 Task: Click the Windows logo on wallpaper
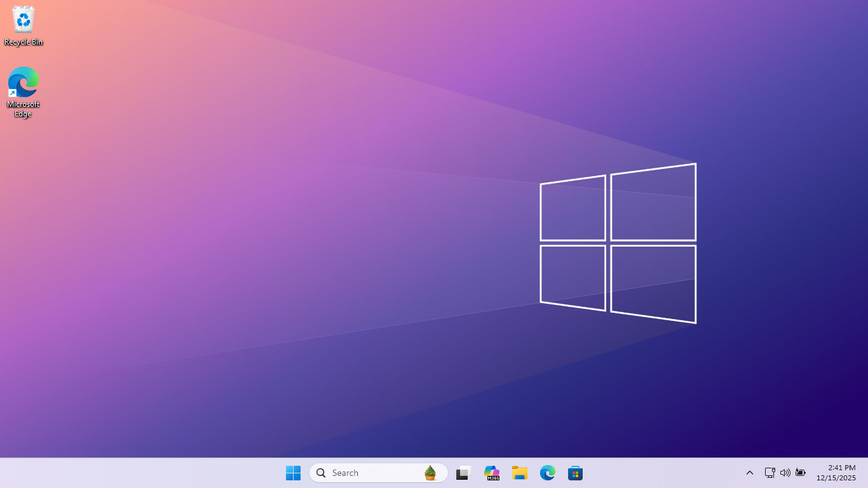(618, 243)
